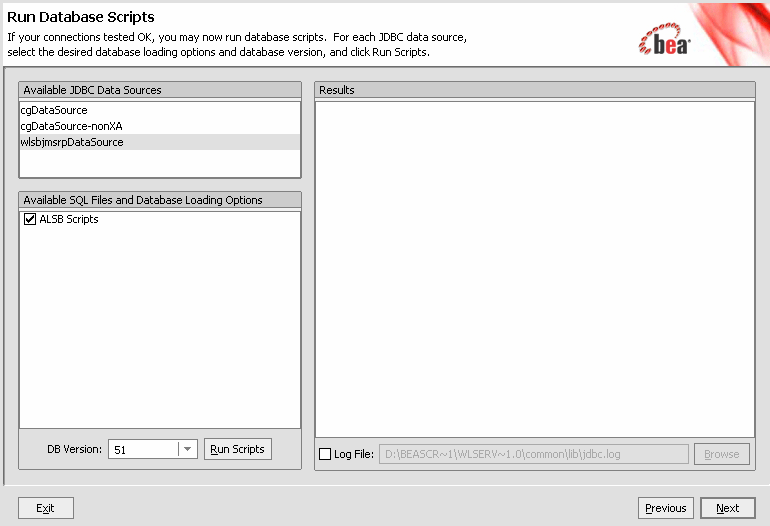Select cgDataSource-nonXA data source

coord(160,126)
